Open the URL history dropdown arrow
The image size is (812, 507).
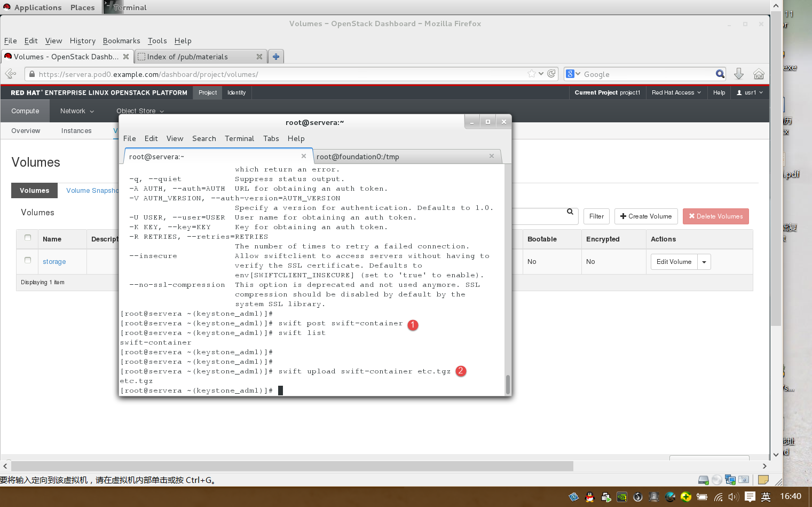541,74
